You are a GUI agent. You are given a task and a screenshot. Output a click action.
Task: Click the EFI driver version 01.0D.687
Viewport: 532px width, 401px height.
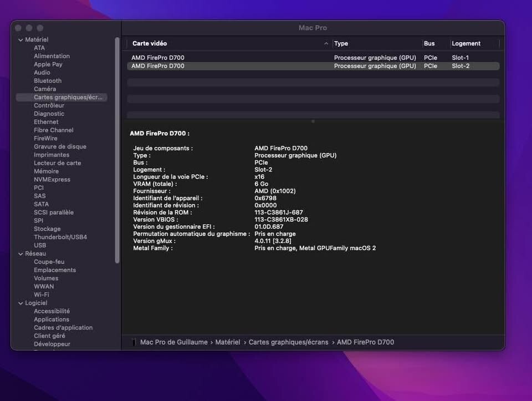[x=269, y=226]
